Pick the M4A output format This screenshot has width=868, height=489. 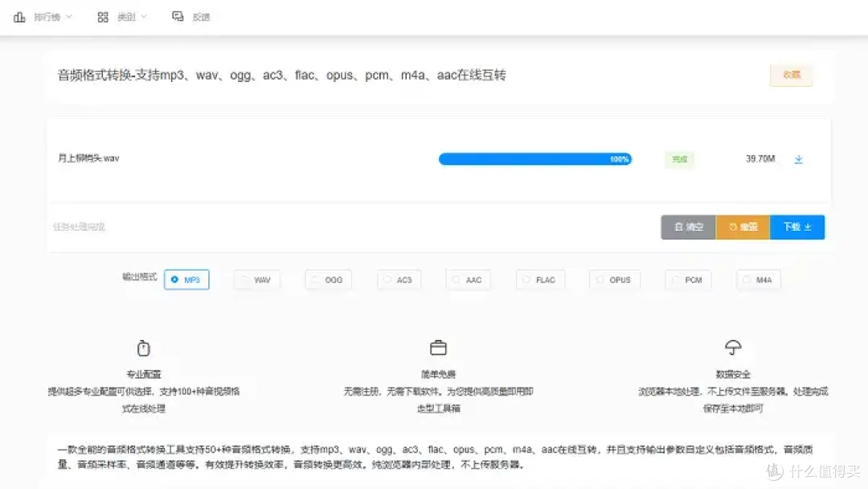point(758,280)
